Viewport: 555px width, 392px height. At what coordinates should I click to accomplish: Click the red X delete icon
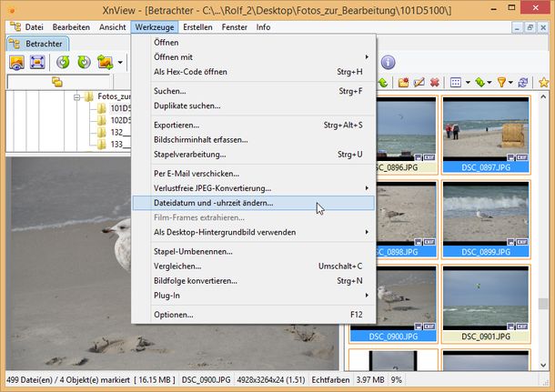point(434,83)
